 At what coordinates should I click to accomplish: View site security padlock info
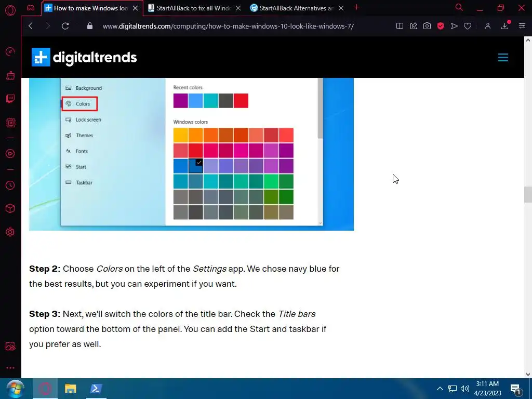[89, 26]
